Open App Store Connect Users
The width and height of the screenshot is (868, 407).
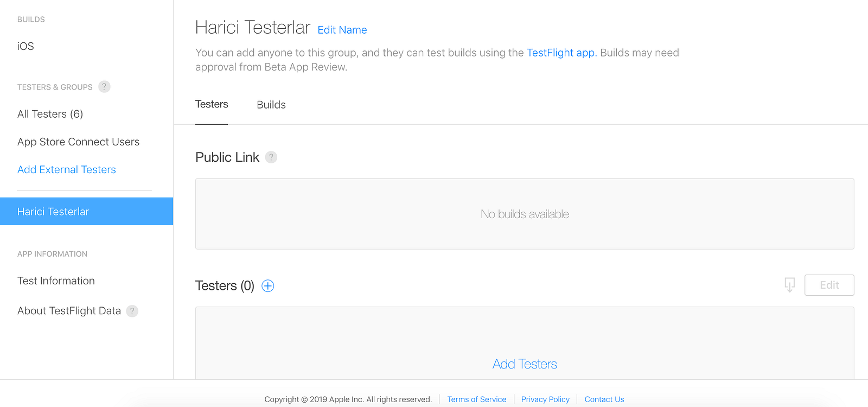78,142
